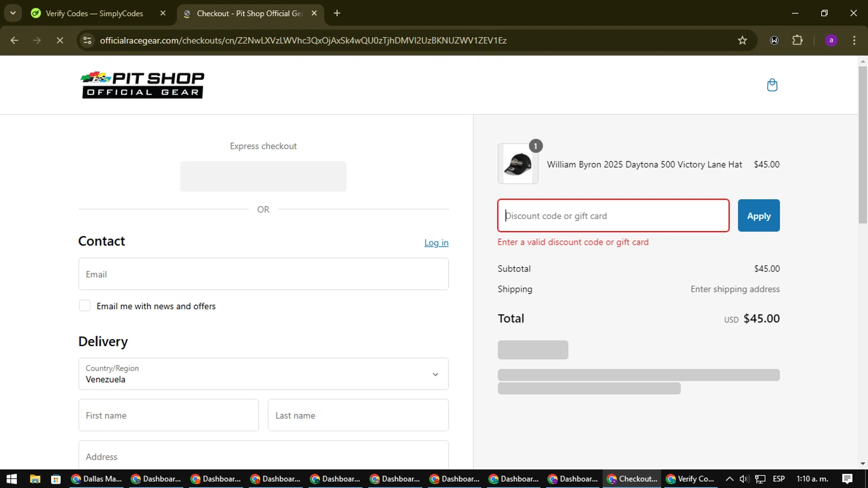868x488 pixels.
Task: Bookmark this page with the star icon
Action: (742, 41)
